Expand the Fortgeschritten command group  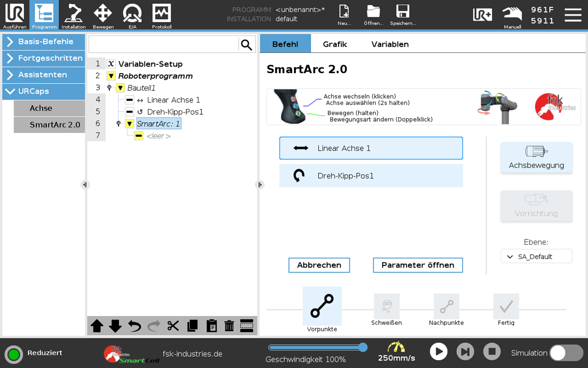pos(44,58)
